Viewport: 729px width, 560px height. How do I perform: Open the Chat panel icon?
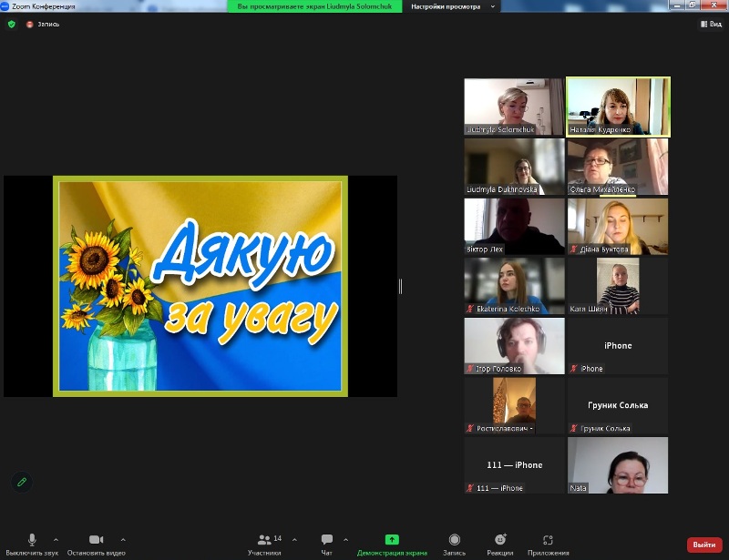326,540
